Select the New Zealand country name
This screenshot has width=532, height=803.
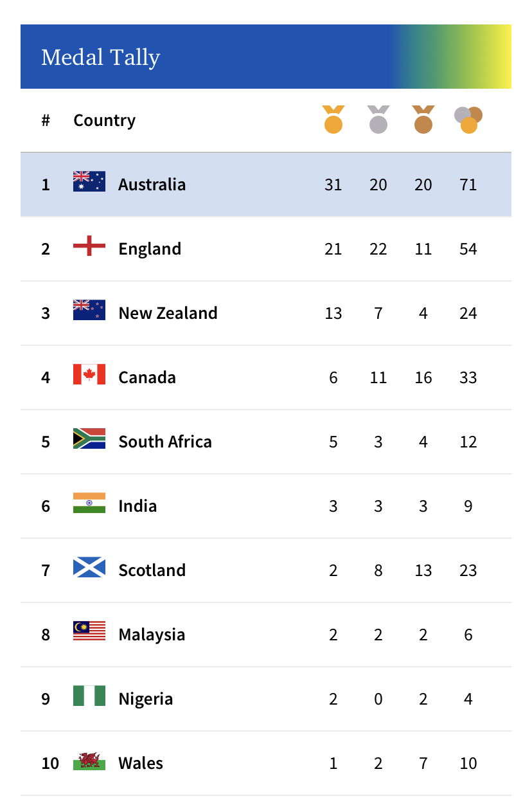coord(168,313)
